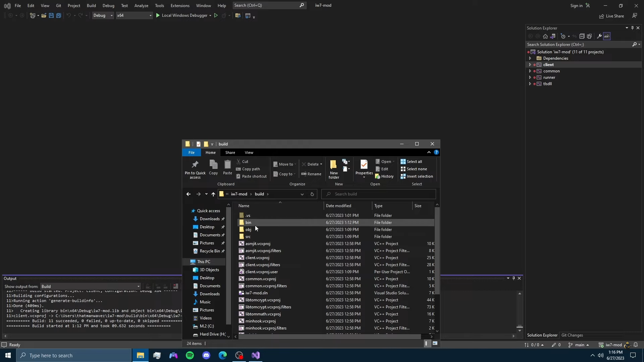Click Copy path in Clipboard group

pos(251,169)
